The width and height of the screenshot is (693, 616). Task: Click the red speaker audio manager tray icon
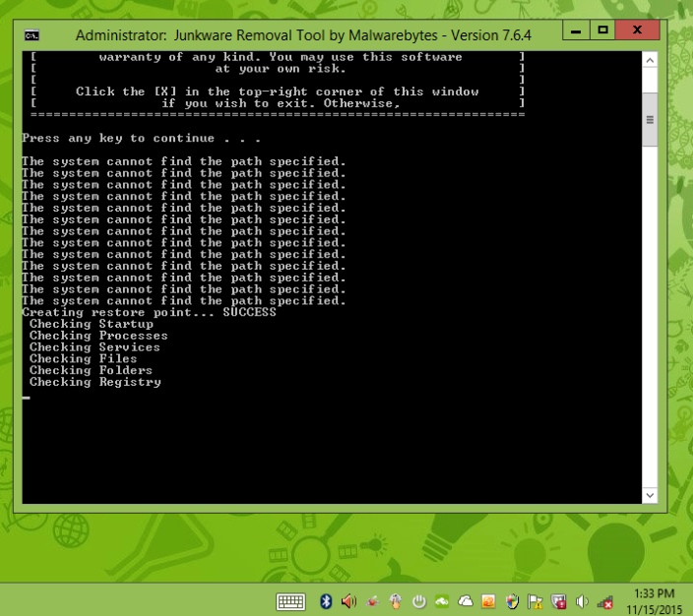coord(348,601)
